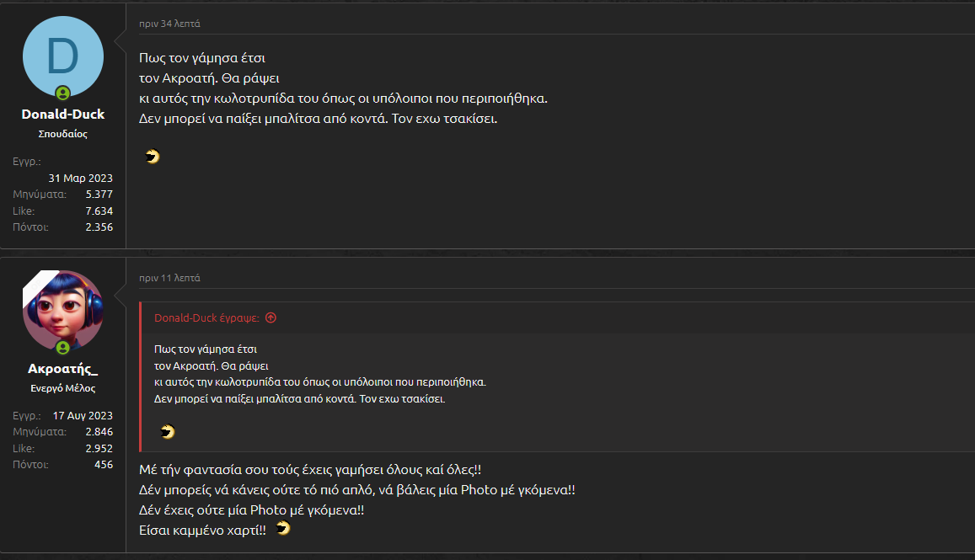975x560 pixels.
Task: Click Donald-Duck's message count 5.377
Action: pos(99,195)
